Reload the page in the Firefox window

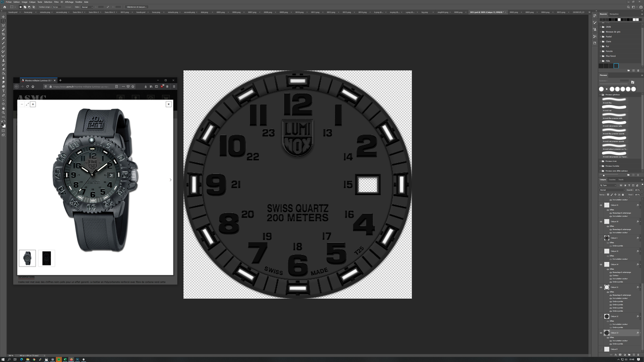coord(27,86)
